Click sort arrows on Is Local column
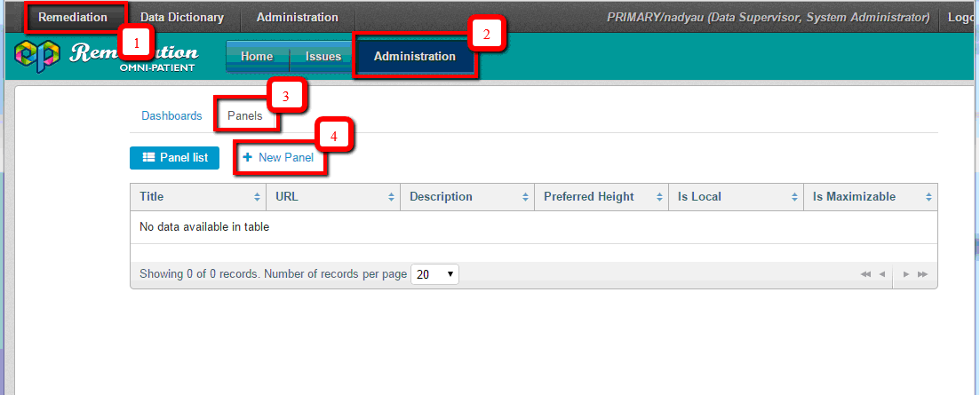 pos(793,197)
